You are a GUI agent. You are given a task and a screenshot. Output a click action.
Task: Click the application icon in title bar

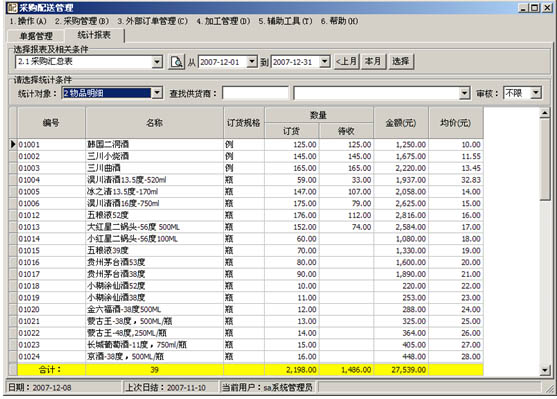tap(12, 7)
